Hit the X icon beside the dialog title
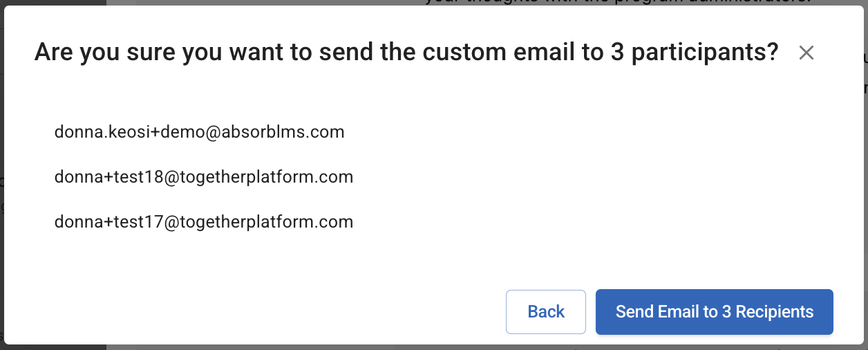Viewport: 868px width, 350px height. pos(806,53)
